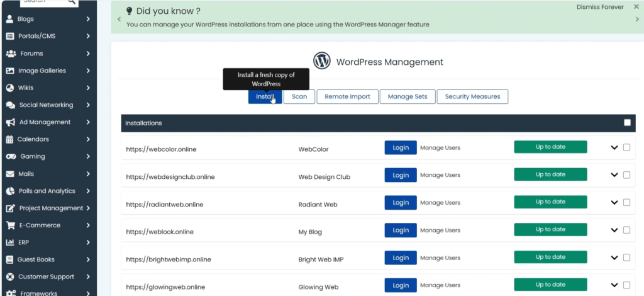
Task: Go to previous tip arrow
Action: [119, 19]
